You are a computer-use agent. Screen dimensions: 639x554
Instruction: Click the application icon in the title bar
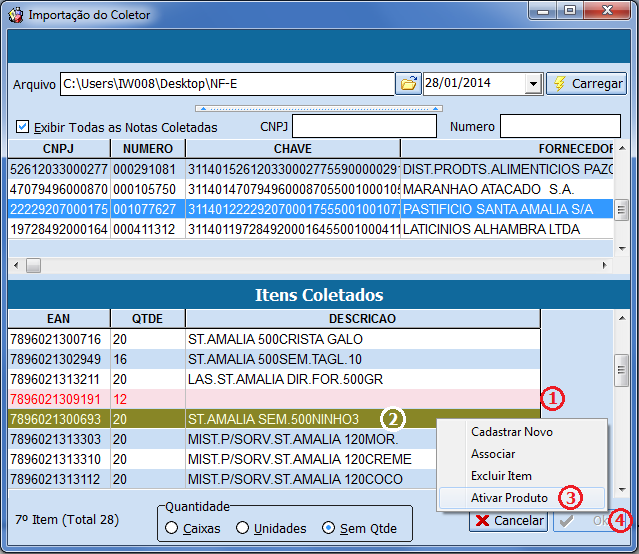15,15
